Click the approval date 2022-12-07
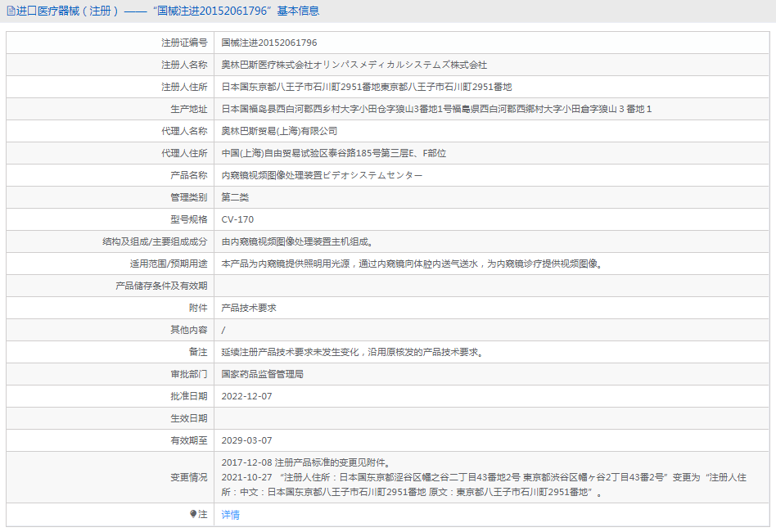 click(246, 396)
